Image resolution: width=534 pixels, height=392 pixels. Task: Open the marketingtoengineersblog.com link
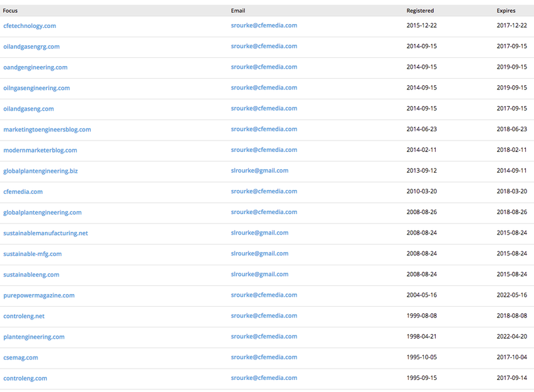(x=47, y=129)
